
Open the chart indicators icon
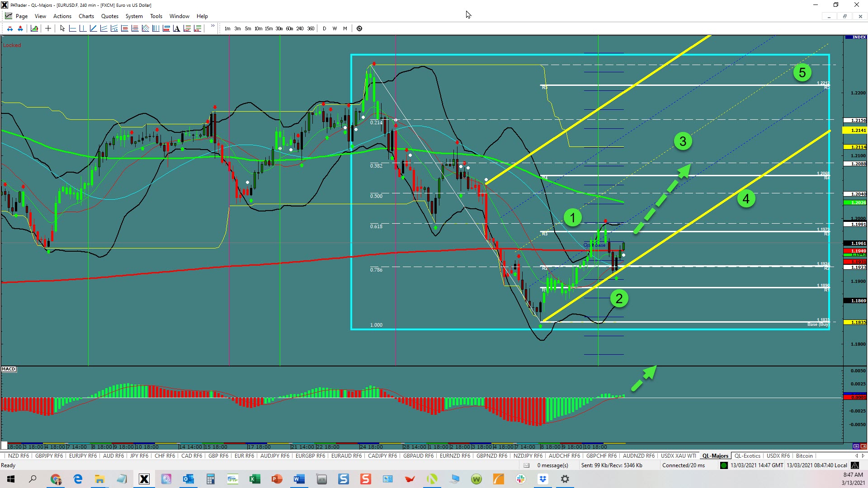pos(34,28)
